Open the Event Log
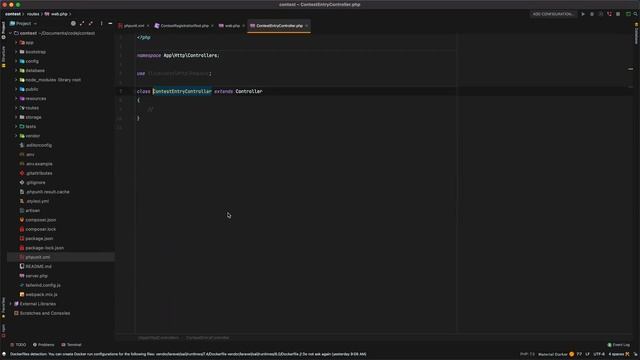 click(619, 345)
